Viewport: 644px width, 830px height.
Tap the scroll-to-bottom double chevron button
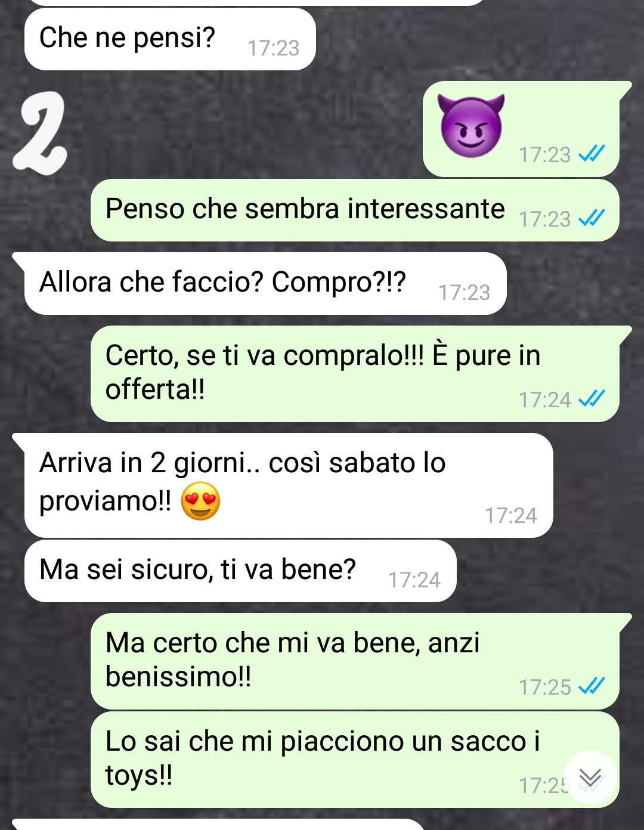point(590,777)
